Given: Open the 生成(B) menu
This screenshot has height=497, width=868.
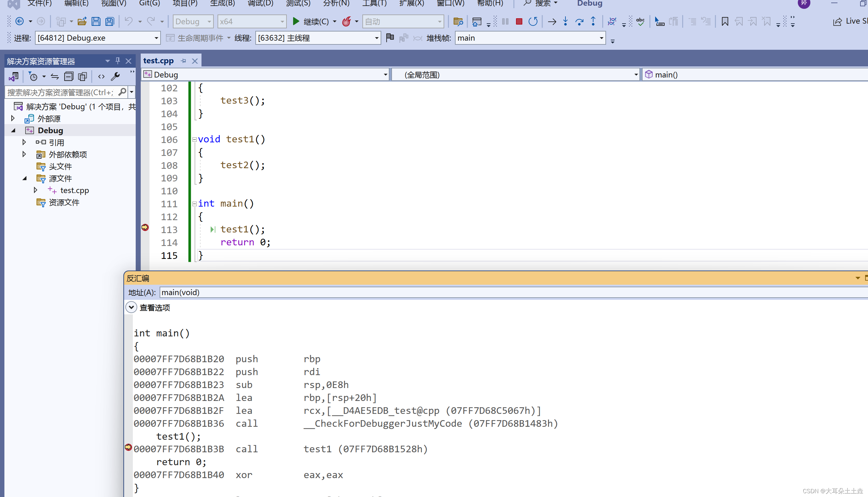Looking at the screenshot, I should (x=223, y=3).
